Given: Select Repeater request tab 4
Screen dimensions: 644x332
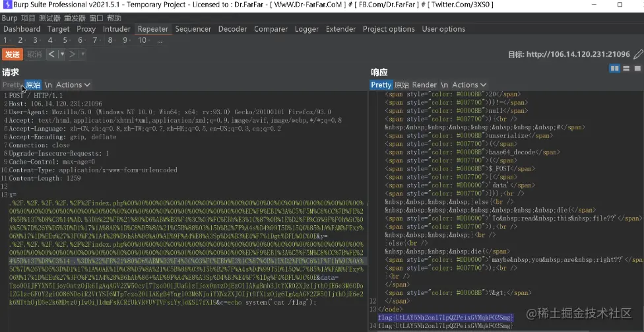Looking at the screenshot, I should (51, 40).
